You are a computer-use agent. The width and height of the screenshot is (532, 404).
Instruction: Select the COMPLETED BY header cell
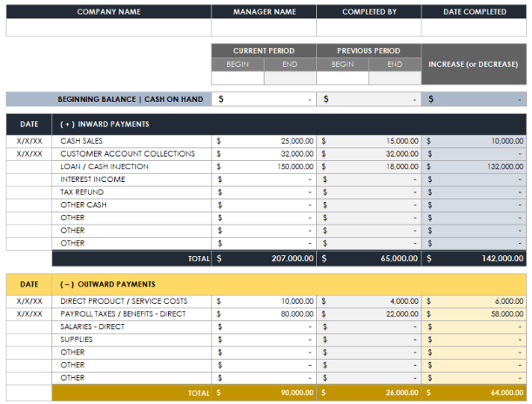coord(369,11)
